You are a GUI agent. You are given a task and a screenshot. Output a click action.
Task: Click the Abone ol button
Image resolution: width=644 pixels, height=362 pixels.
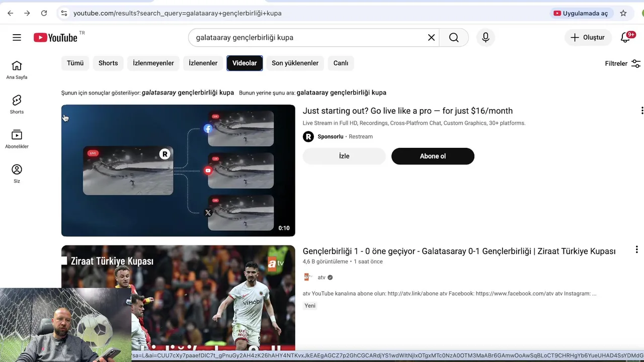[x=433, y=156]
